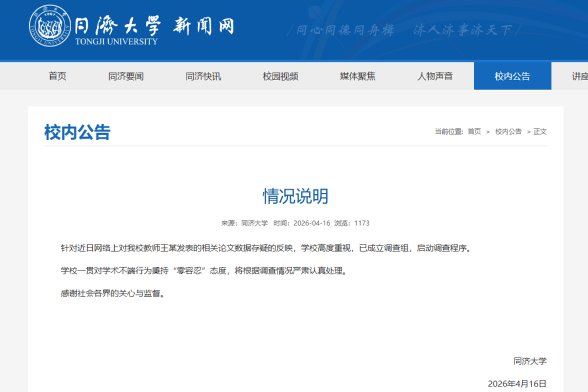The height and width of the screenshot is (392, 588).
Task: Switch to the 媒体聚焦 tab
Action: click(x=358, y=76)
